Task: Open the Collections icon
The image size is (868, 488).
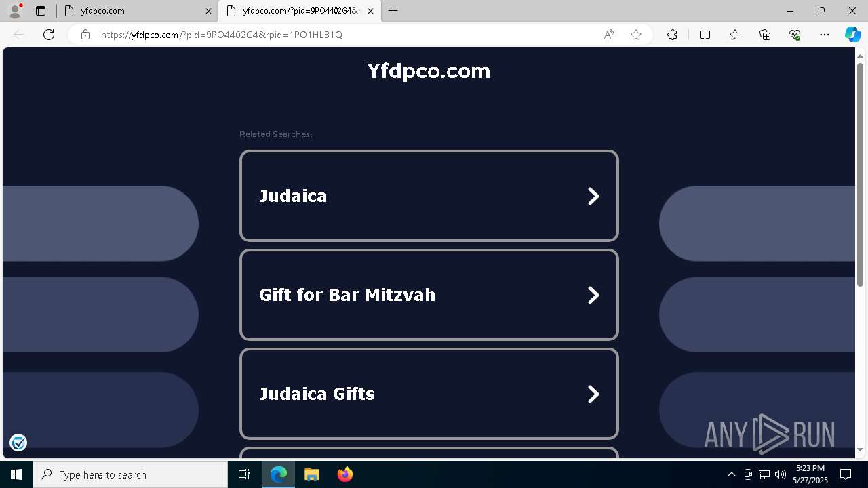Action: (765, 35)
